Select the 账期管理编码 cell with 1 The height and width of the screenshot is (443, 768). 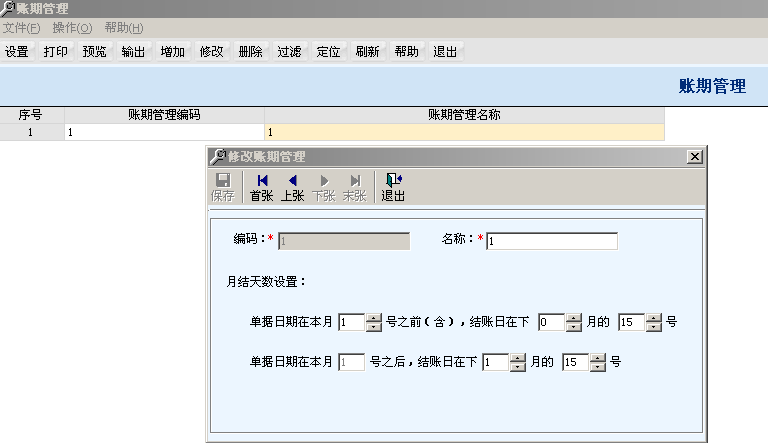pos(165,132)
